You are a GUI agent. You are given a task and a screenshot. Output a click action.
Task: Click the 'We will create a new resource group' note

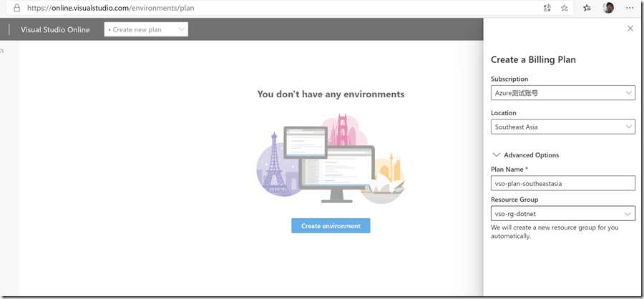555,232
